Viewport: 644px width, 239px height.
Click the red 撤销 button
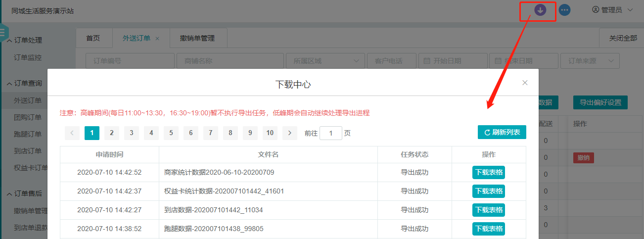point(583,158)
